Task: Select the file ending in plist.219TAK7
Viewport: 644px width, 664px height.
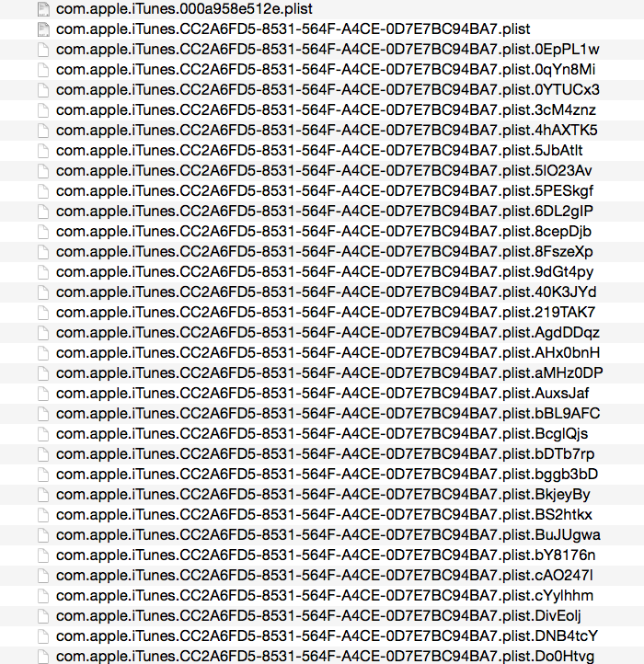Action: 326,313
